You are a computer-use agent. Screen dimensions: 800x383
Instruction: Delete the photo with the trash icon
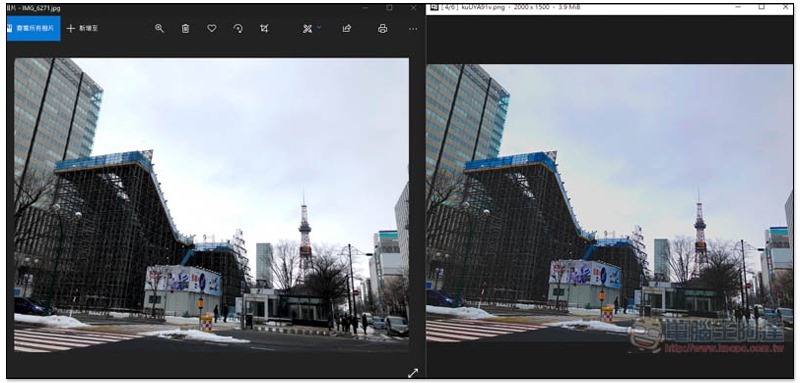coord(186,29)
